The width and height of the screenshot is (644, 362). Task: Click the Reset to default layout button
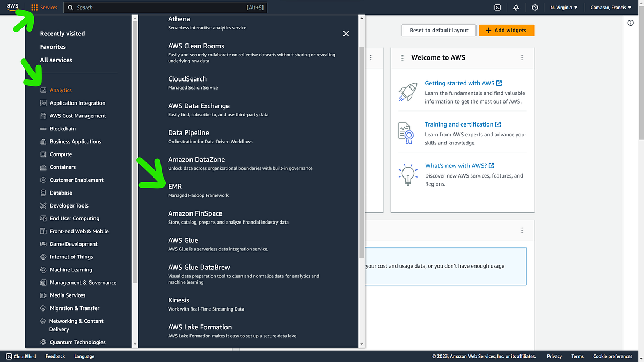pyautogui.click(x=438, y=30)
